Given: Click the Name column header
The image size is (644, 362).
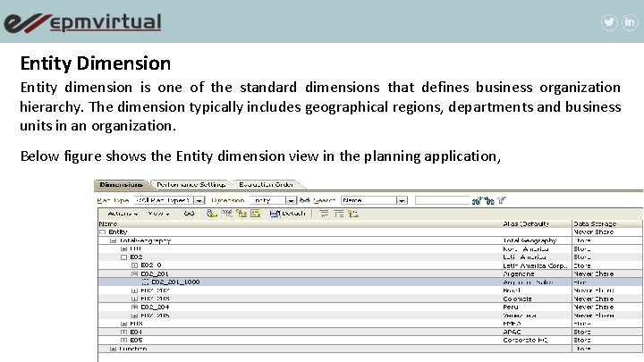Looking at the screenshot, I should [x=108, y=223].
